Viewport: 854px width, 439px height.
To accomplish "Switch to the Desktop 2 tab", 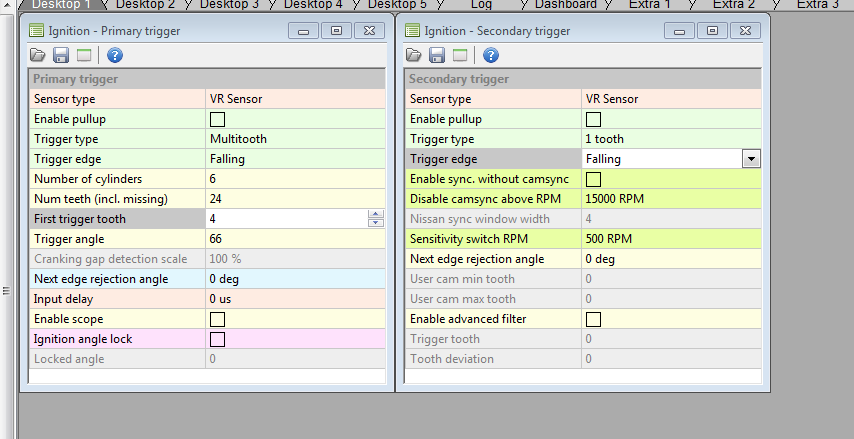I will [145, 5].
